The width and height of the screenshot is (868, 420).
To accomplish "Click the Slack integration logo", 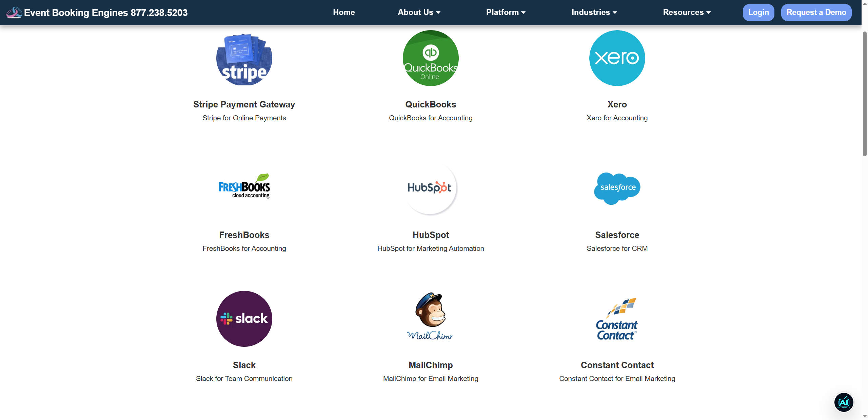I will (244, 319).
